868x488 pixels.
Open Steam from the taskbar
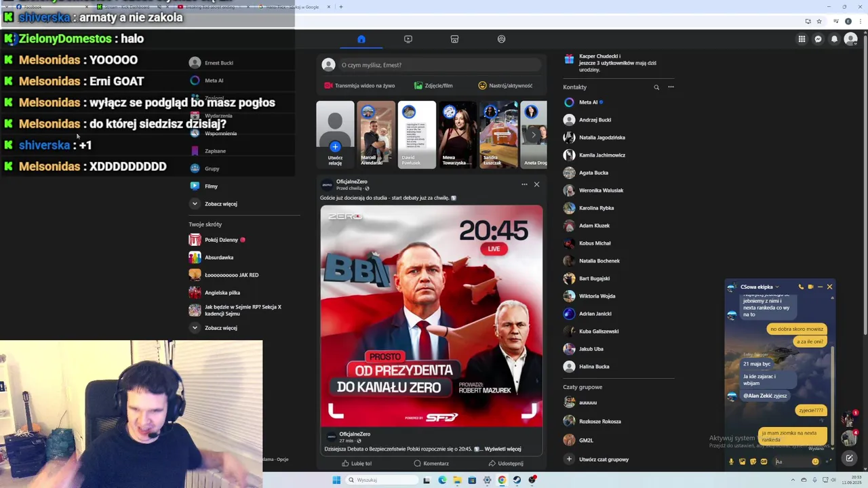[x=517, y=480]
